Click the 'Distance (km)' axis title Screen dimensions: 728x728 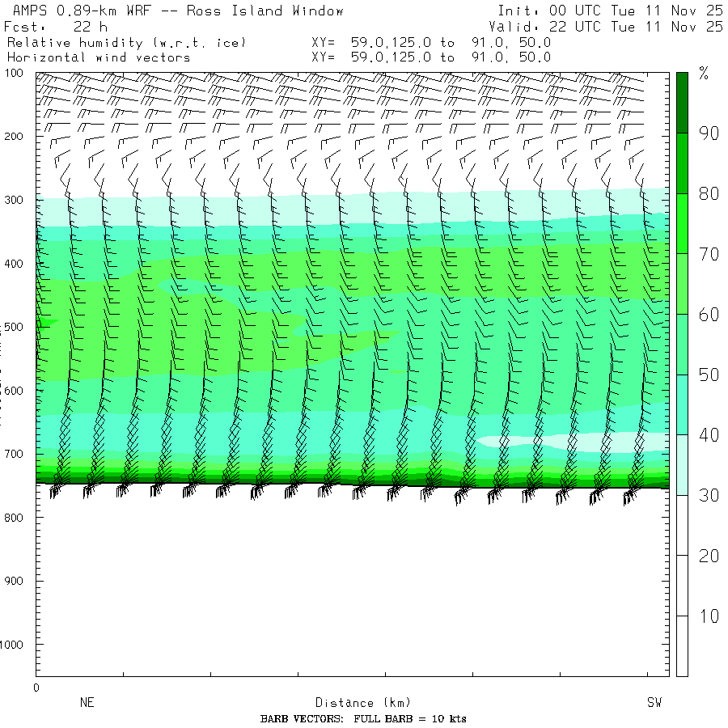coord(363,702)
